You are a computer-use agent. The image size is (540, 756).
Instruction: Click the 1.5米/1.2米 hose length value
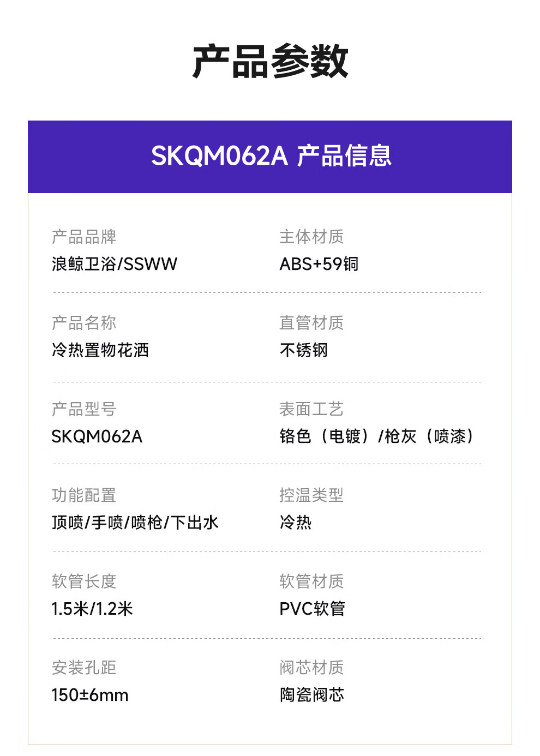[92, 609]
